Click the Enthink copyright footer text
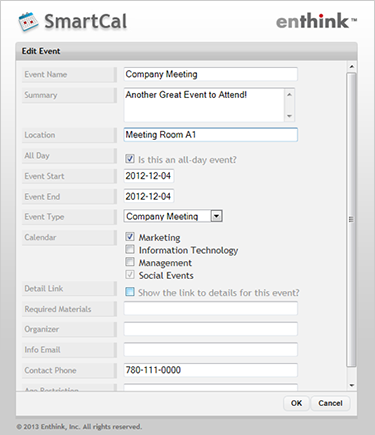Viewport: 375px width, 435px height. click(x=79, y=427)
